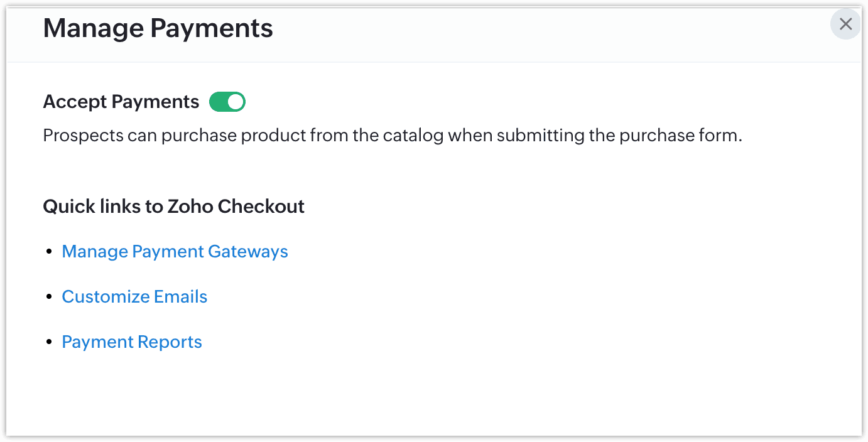Select the Quick links to Zoho Checkout heading
This screenshot has width=868, height=442.
173,207
